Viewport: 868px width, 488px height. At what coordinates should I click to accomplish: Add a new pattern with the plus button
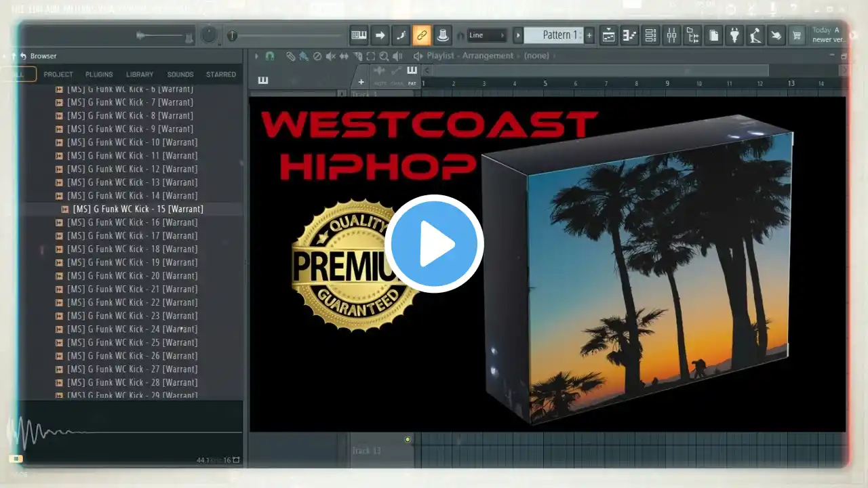point(589,35)
